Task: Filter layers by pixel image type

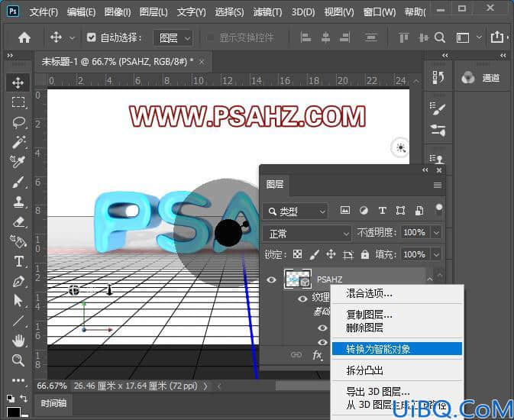Action: click(345, 210)
